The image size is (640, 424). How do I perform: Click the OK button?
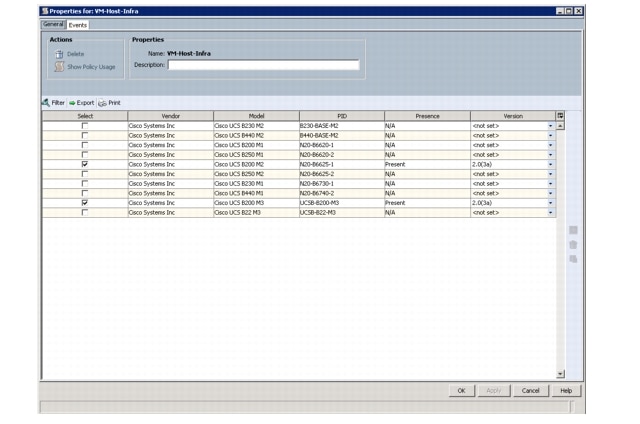coord(462,391)
